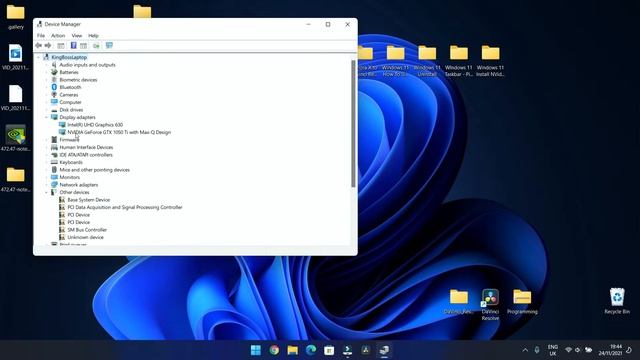Click the Unknown device warning icon
Viewport: 640px width, 360px height.
62,237
